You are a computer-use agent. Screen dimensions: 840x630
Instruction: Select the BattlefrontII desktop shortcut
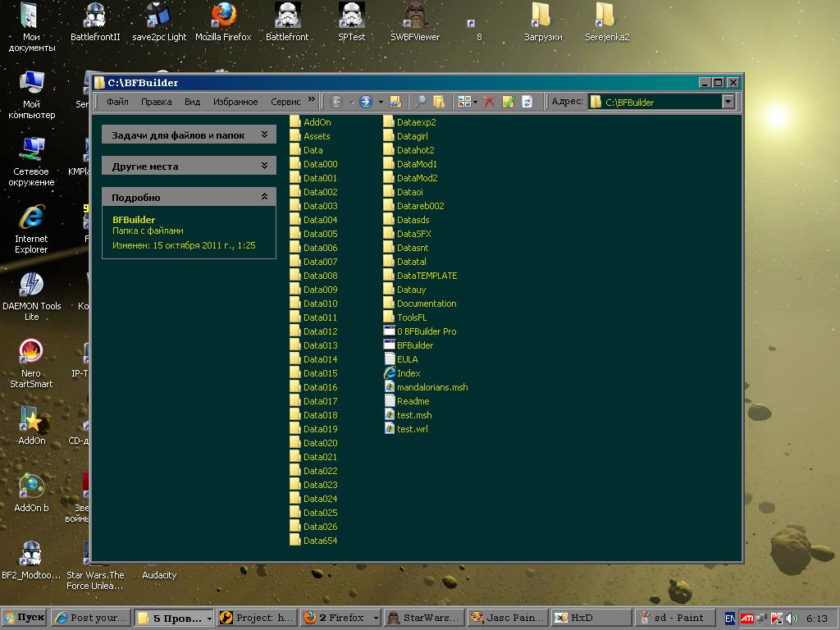[95, 22]
